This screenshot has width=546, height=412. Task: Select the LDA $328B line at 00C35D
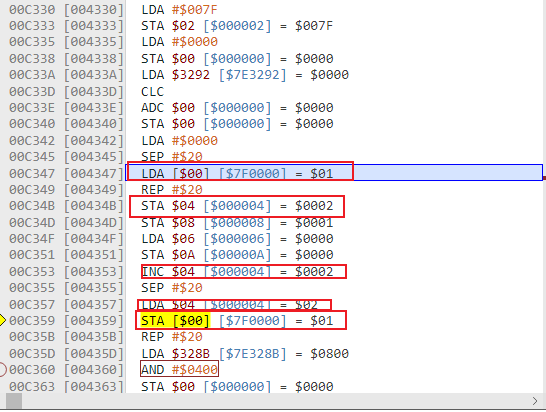(x=245, y=353)
